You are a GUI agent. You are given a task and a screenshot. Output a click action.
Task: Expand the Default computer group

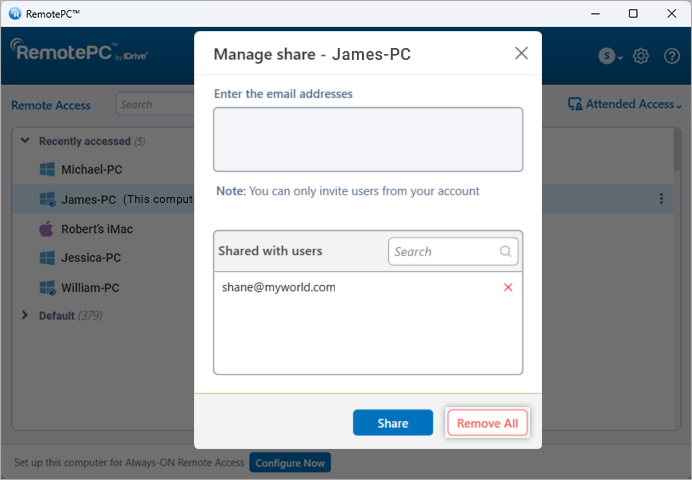[25, 316]
